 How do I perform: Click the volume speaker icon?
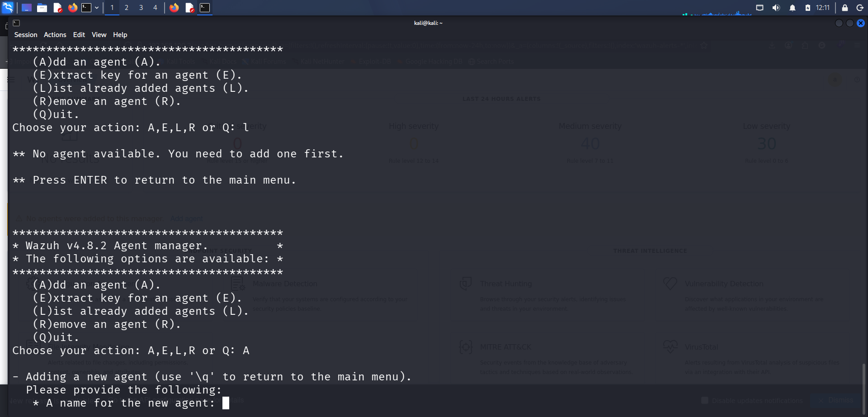(776, 8)
